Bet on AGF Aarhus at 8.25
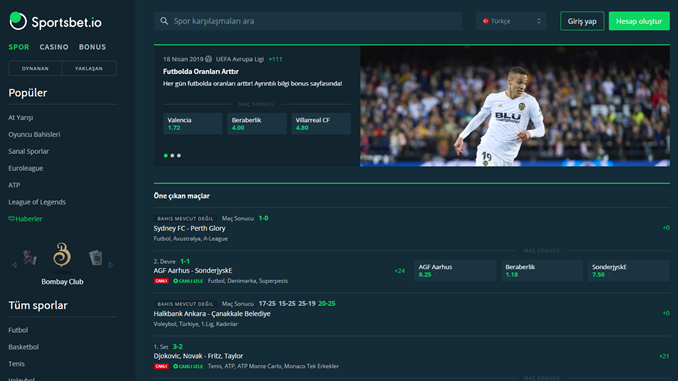Screen dimensions: 678x381 point(455,270)
